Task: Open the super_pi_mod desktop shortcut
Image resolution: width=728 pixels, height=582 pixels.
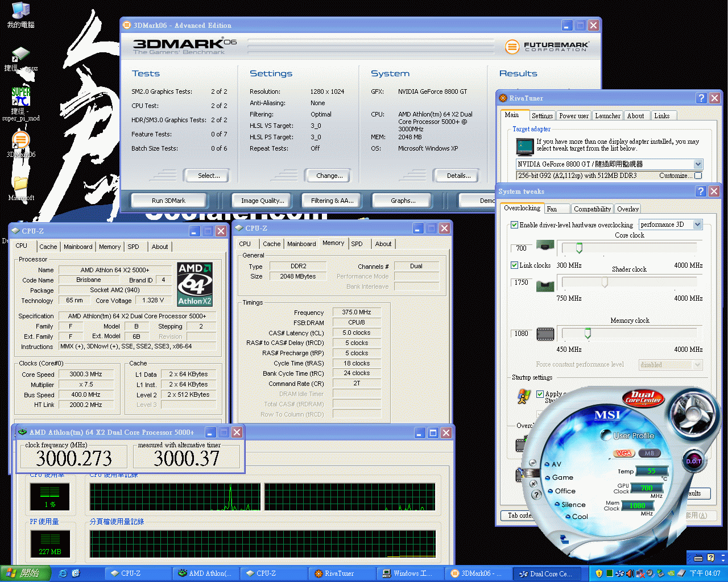Action: tap(20, 97)
